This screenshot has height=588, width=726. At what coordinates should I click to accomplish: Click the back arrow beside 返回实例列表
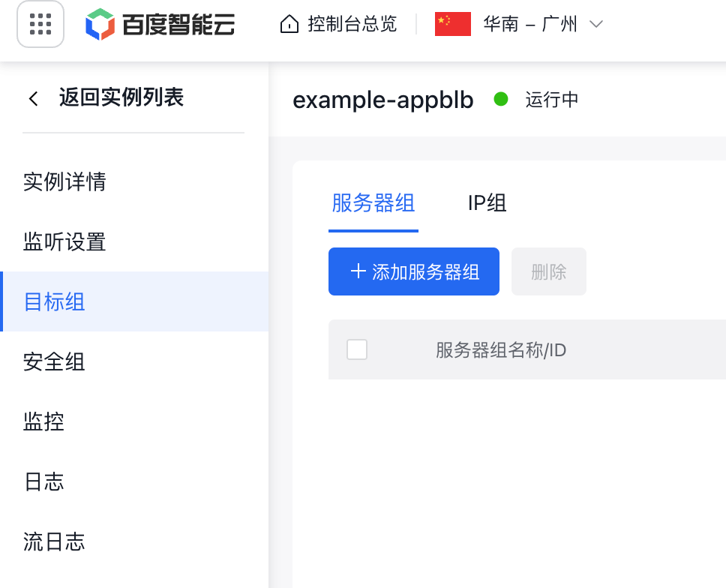tap(33, 98)
